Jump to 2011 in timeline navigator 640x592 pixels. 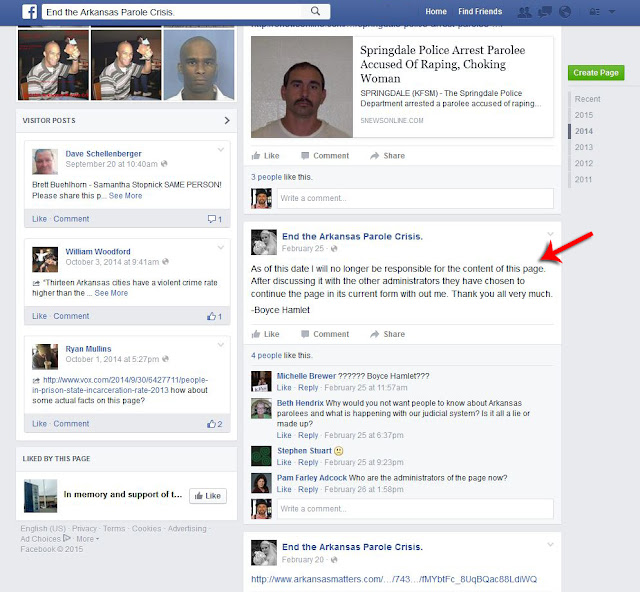point(583,179)
